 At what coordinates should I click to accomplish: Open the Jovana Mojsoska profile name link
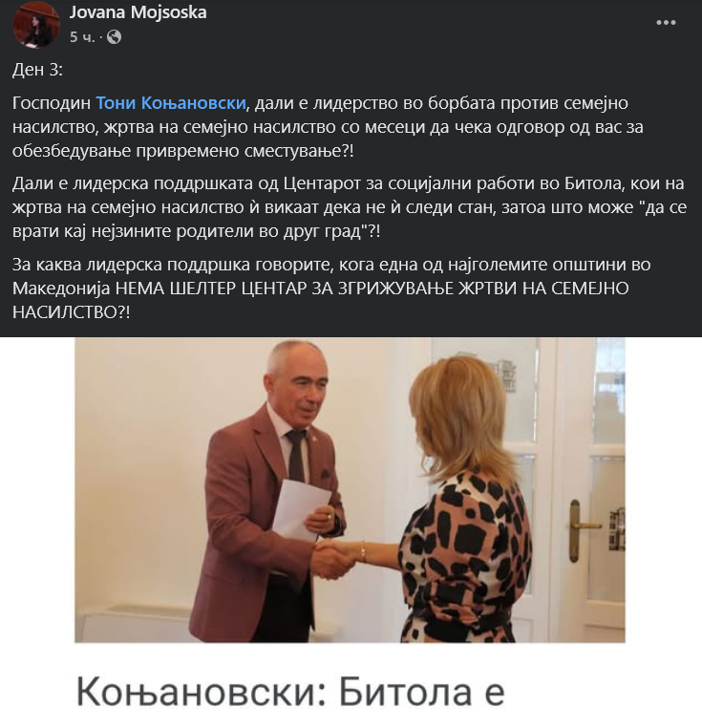pos(138,12)
